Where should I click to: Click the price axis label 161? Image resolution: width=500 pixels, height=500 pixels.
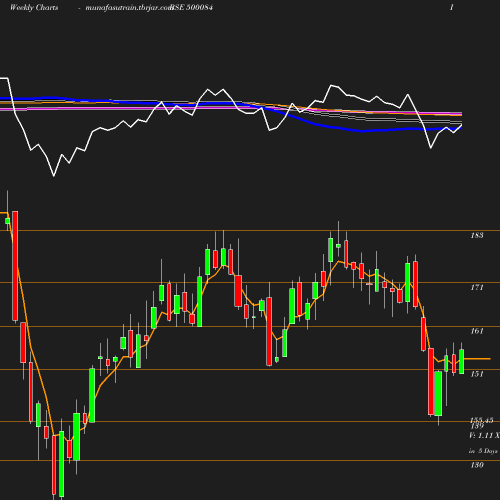tap(477, 331)
